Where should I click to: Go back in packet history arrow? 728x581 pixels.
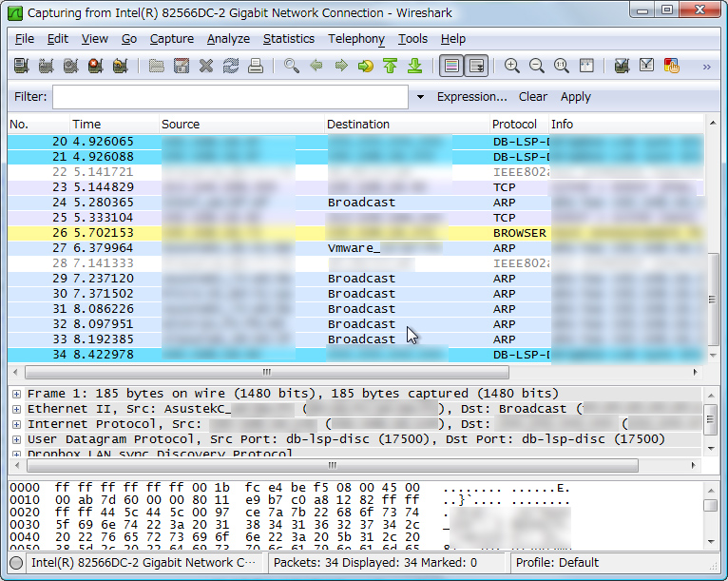point(316,66)
